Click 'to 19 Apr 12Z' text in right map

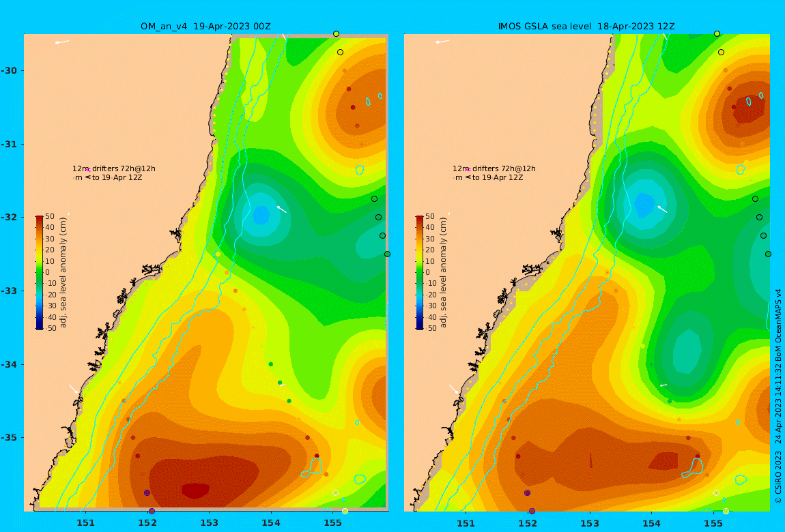point(498,177)
